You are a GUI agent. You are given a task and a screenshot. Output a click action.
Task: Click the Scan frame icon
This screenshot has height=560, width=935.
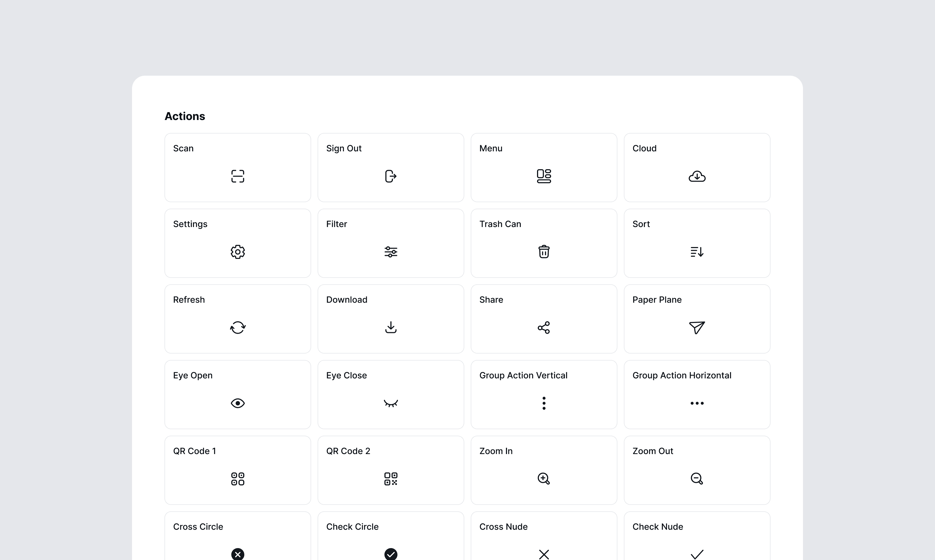coord(238,176)
